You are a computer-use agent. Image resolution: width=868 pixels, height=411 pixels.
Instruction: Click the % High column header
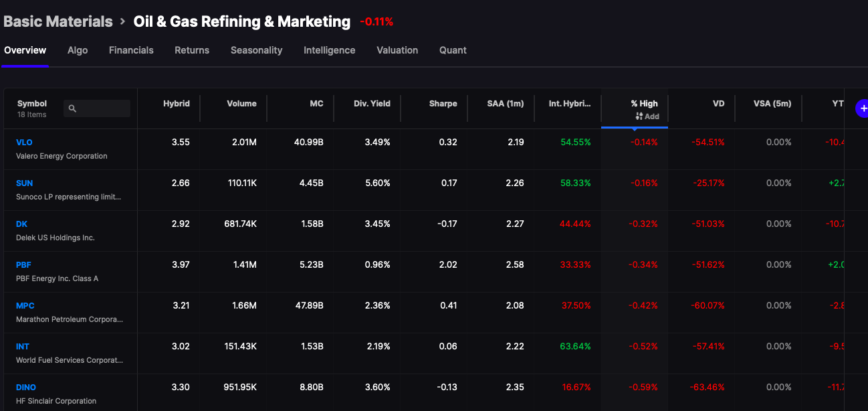click(645, 104)
